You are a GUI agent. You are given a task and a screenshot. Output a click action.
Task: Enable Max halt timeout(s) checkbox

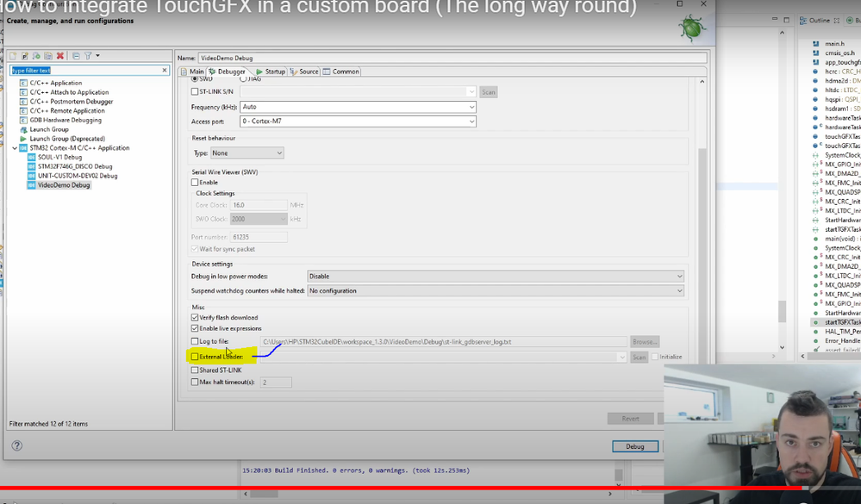(x=195, y=383)
